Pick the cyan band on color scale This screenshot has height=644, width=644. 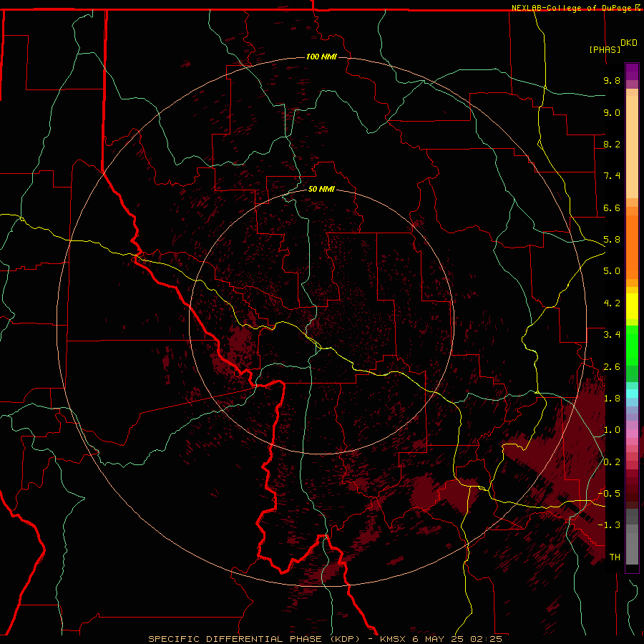pos(632,394)
